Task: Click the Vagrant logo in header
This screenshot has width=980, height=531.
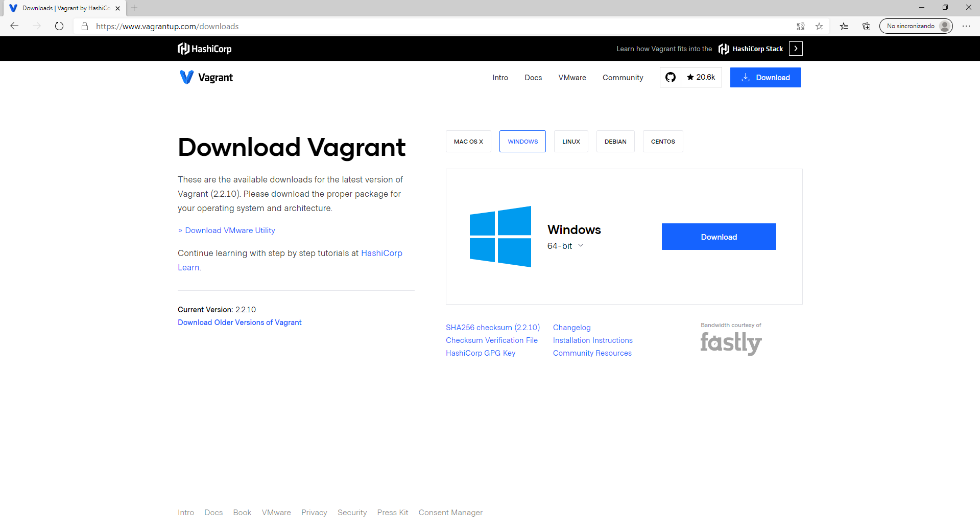Action: [x=205, y=77]
